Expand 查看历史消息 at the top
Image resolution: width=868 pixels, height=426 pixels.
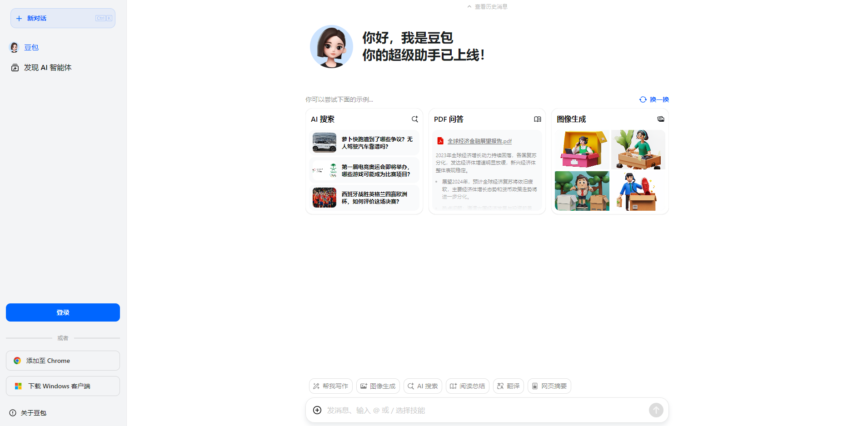[487, 6]
